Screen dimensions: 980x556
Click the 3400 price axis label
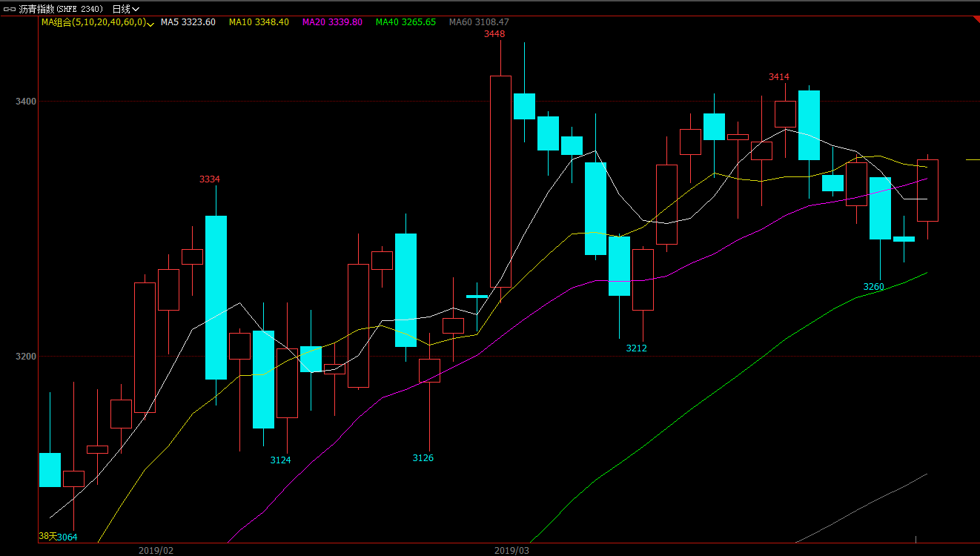pyautogui.click(x=25, y=102)
